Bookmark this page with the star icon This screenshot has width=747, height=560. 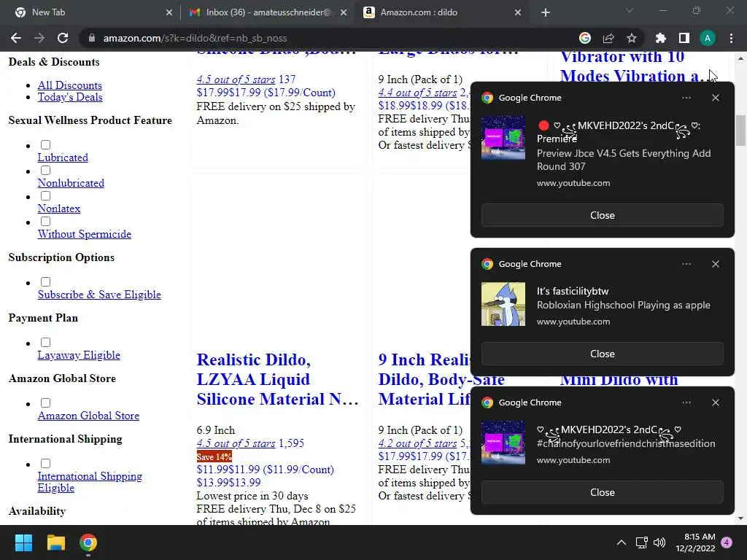tap(632, 38)
